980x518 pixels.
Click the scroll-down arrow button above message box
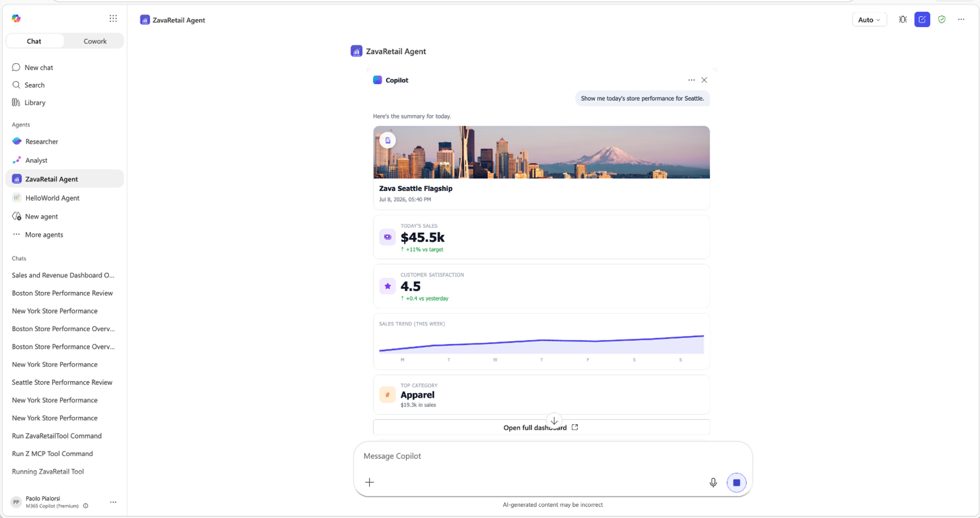tap(554, 421)
